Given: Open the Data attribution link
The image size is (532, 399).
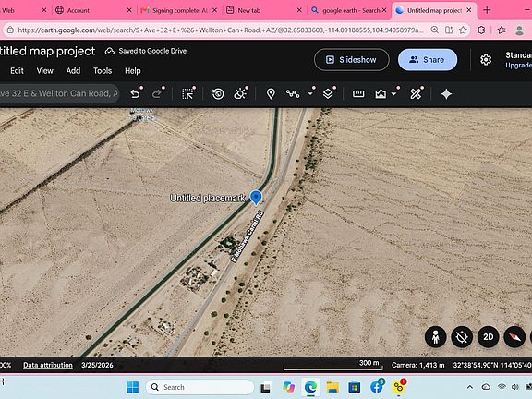Looking at the screenshot, I should coord(48,365).
